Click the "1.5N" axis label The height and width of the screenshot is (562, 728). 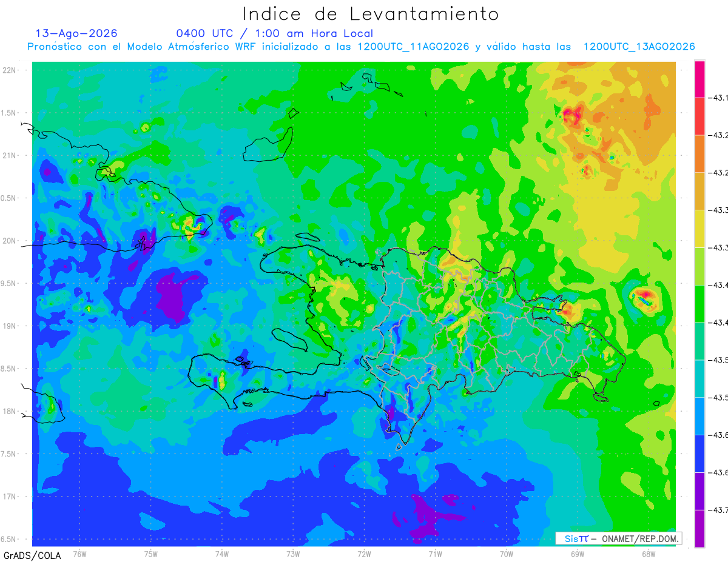[x=9, y=113]
